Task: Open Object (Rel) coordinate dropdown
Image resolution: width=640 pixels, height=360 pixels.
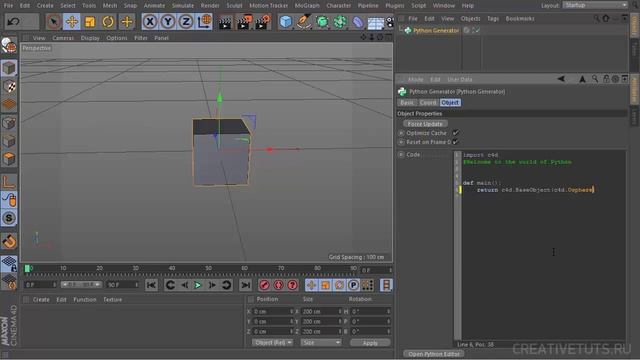Action: [x=272, y=343]
